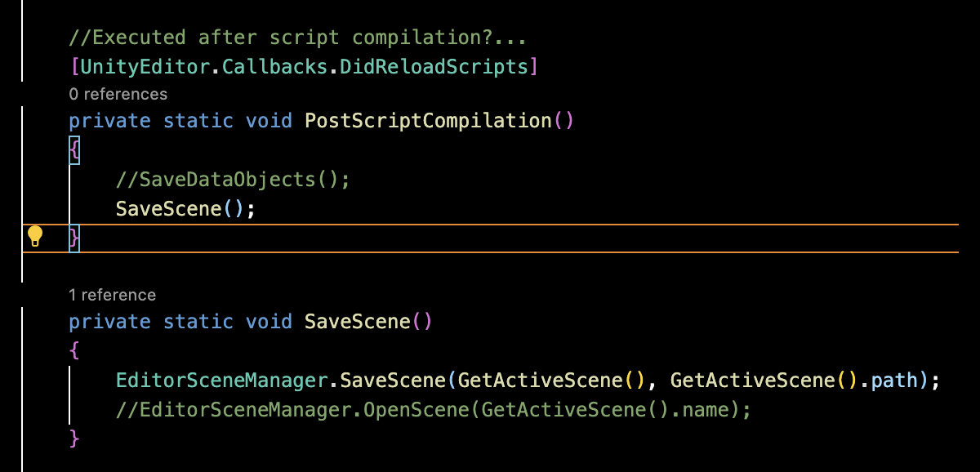
Task: Click the pink opening brace of SaveScene method
Action: pyautogui.click(x=74, y=351)
